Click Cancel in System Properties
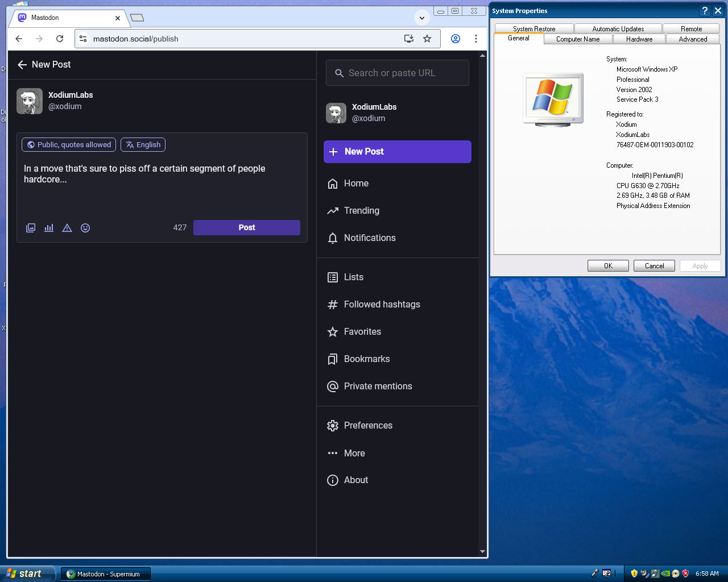The image size is (728, 582). click(654, 265)
